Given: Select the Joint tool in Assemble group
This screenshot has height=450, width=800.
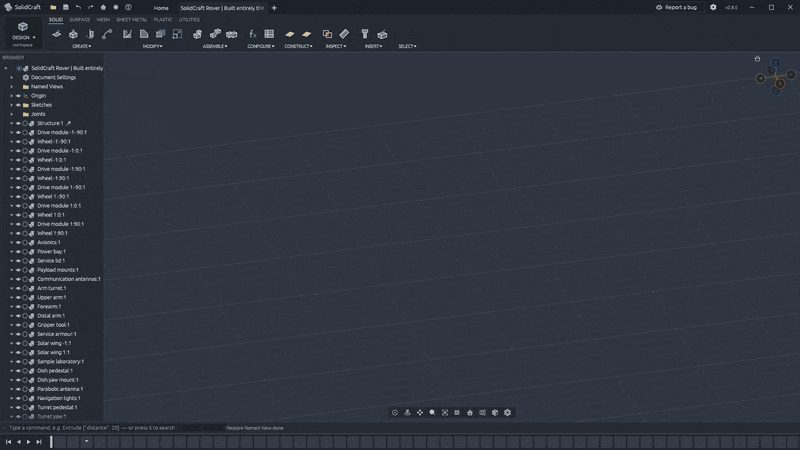Looking at the screenshot, I should click(215, 34).
